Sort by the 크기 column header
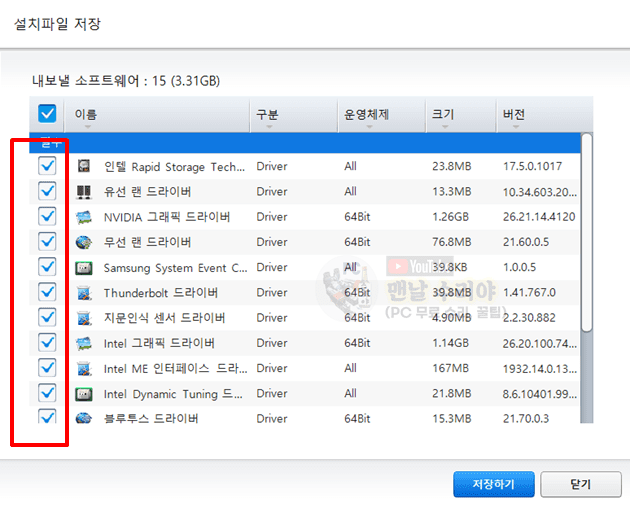This screenshot has width=630, height=508. [461, 115]
